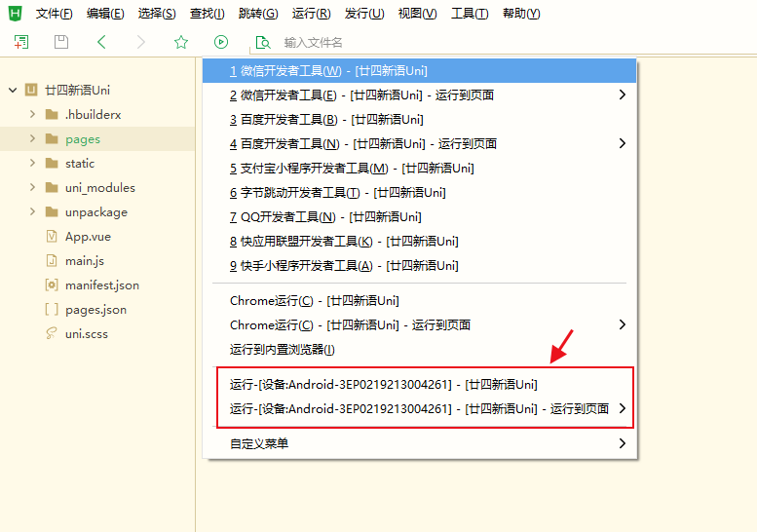Screen dimensions: 757x532
Task: Click the file search magnifier icon
Action: (x=263, y=43)
